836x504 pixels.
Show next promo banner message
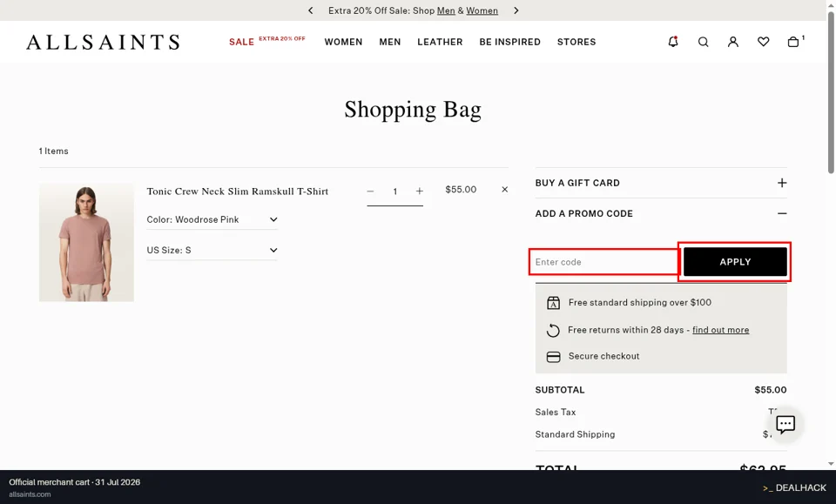pyautogui.click(x=516, y=10)
